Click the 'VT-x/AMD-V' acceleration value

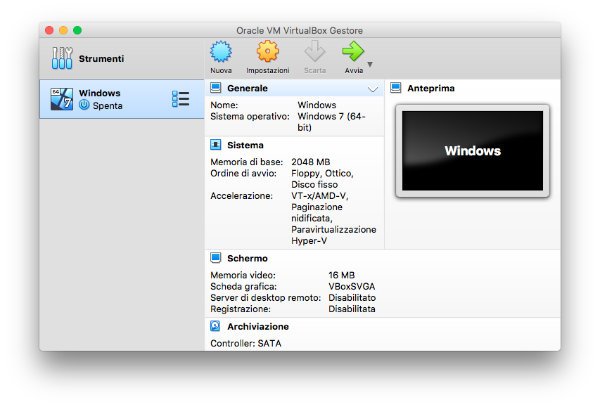[320, 196]
